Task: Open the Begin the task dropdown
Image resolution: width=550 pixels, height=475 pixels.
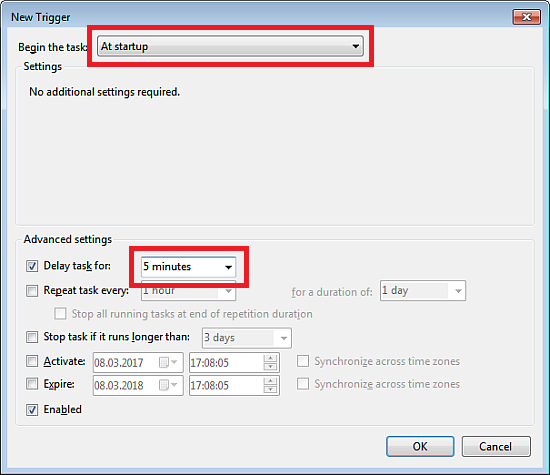Action: pyautogui.click(x=230, y=46)
